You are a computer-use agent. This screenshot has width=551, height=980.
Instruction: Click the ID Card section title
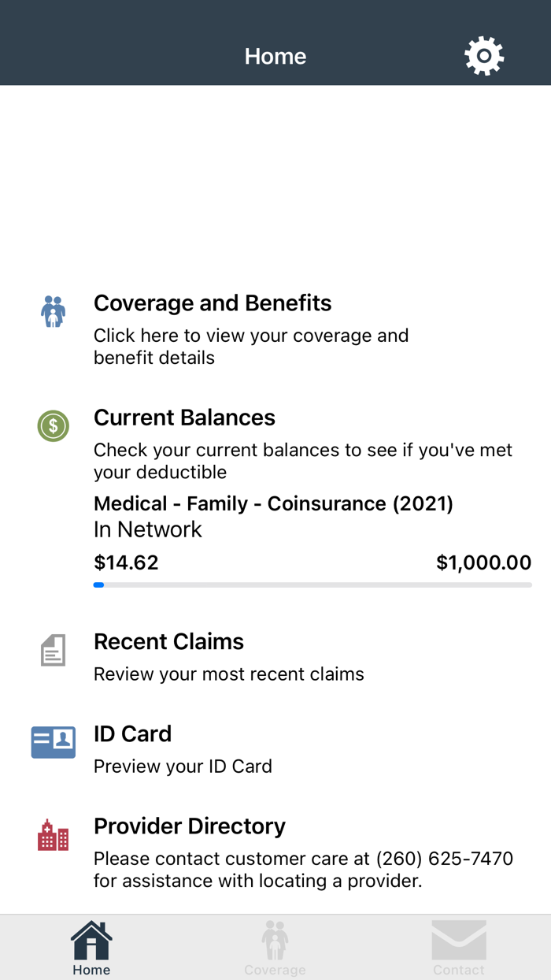point(132,733)
